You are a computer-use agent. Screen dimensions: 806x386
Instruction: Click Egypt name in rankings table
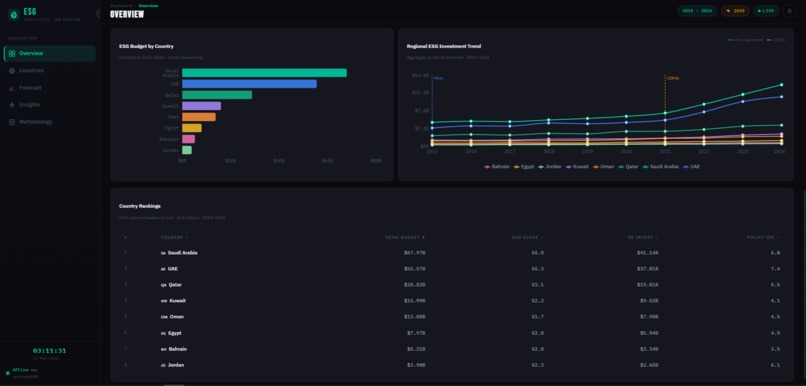click(x=175, y=333)
